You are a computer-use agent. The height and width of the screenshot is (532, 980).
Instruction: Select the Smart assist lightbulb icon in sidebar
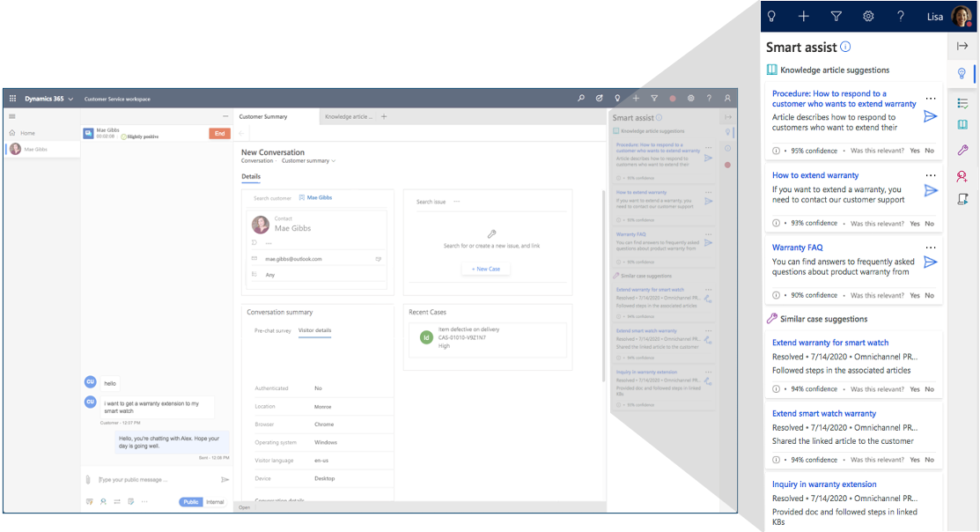pyautogui.click(x=962, y=75)
